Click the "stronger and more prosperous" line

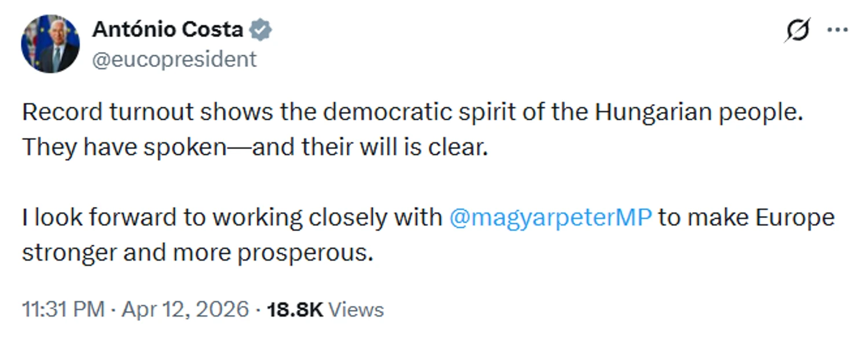pyautogui.click(x=197, y=253)
